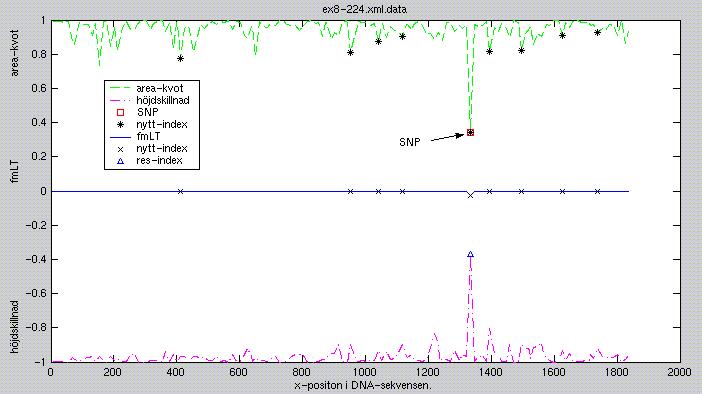The image size is (702, 394).
Task: Click the asterisk marker near x-position 1500
Action: point(522,51)
